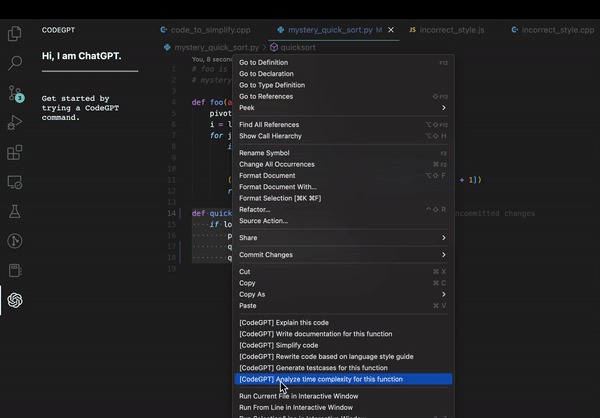The height and width of the screenshot is (418, 600).
Task: Choose Format Selection menu entry
Action: [343, 198]
